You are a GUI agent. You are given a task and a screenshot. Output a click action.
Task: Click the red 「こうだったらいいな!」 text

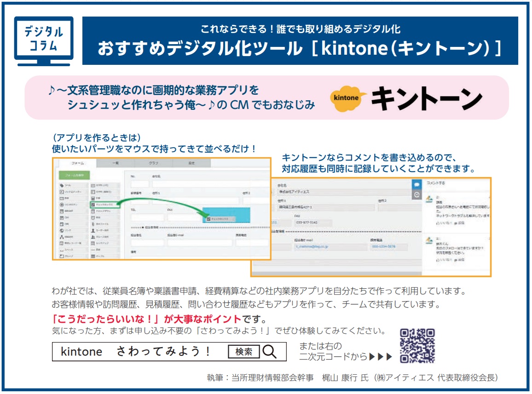(105, 319)
